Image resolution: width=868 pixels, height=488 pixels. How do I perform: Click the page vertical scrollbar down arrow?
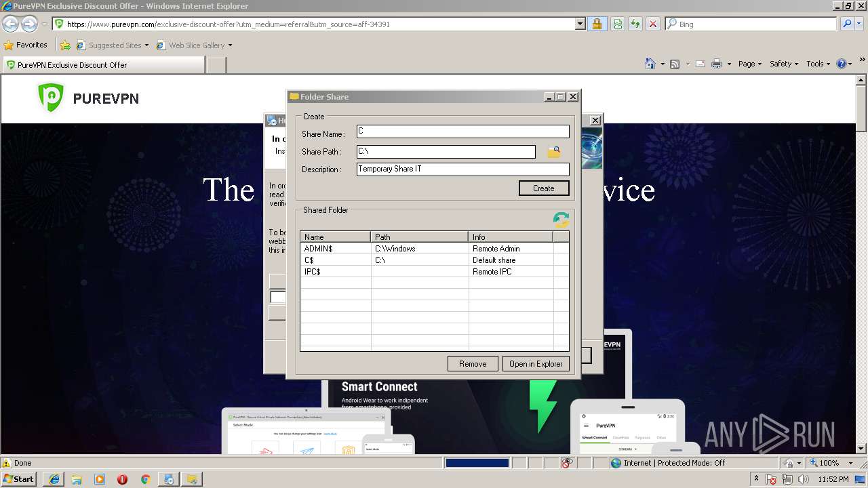coord(862,448)
